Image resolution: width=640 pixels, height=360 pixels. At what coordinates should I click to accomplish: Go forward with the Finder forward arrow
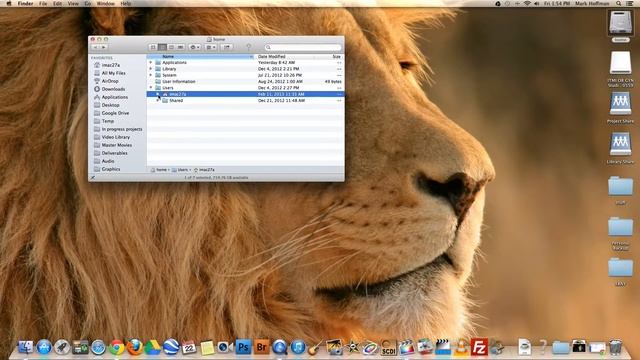tap(103, 47)
